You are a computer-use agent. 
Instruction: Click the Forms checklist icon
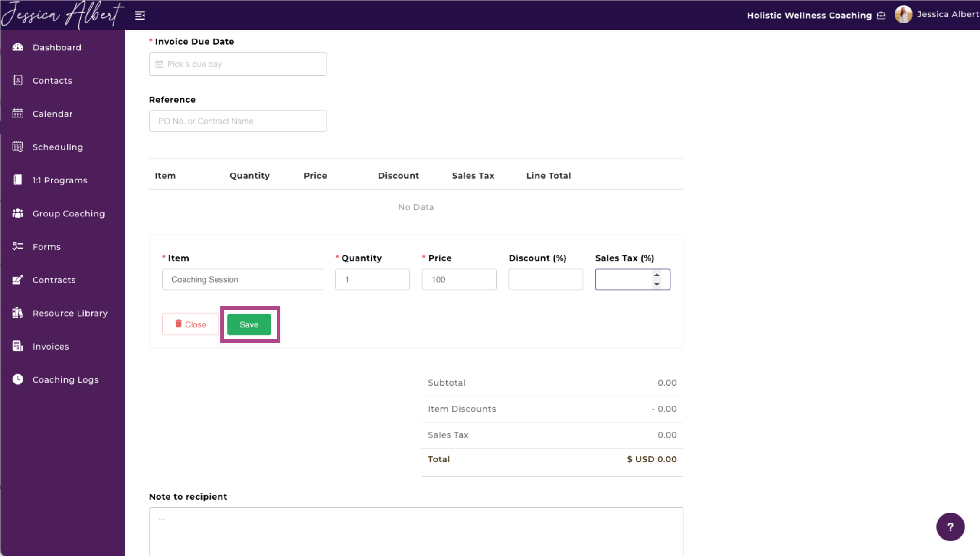(18, 246)
